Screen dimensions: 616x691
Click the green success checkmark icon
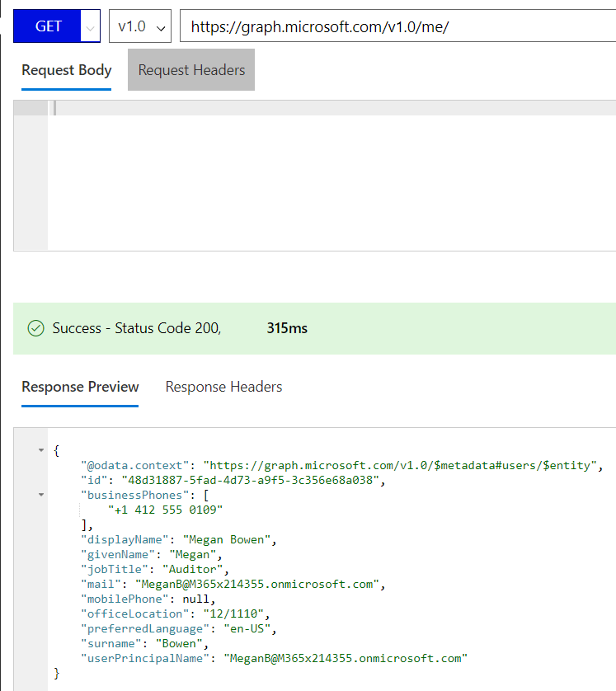(35, 327)
